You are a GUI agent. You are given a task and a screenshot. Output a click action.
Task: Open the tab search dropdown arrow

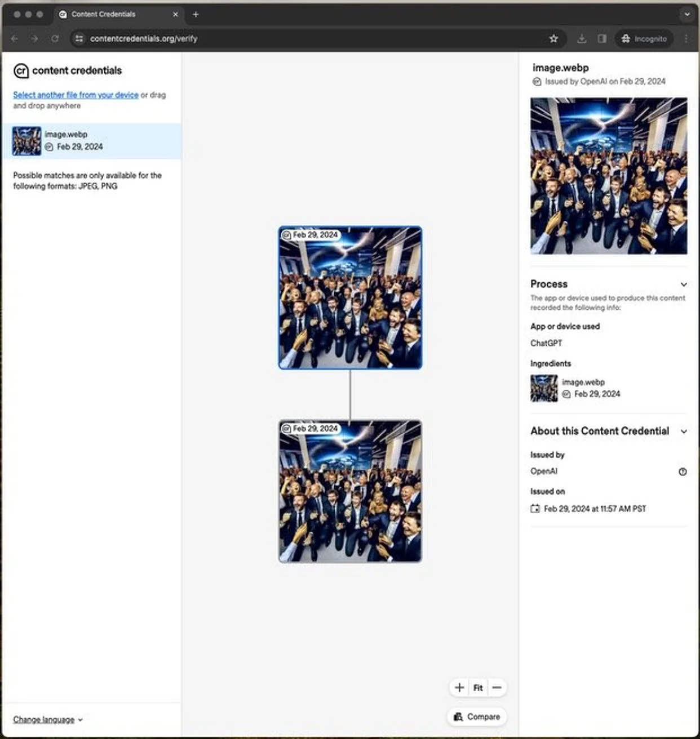coord(686,15)
